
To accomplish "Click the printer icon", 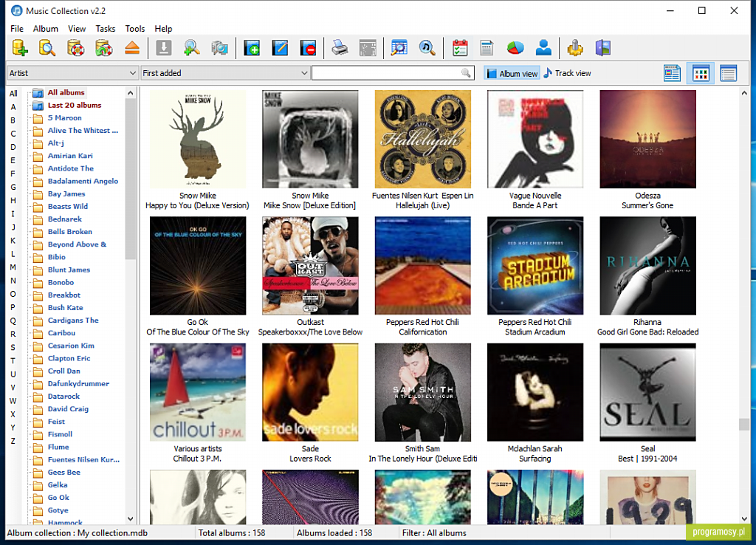I will pyautogui.click(x=340, y=48).
